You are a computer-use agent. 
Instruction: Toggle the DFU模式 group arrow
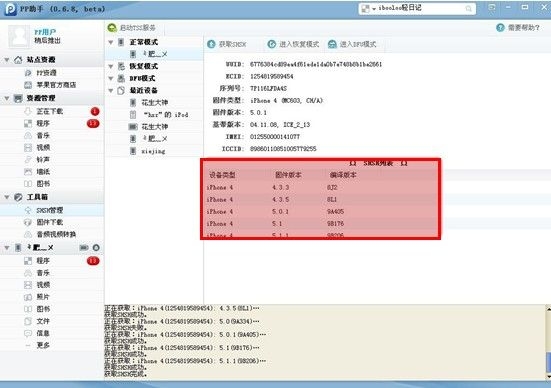pyautogui.click(x=111, y=78)
